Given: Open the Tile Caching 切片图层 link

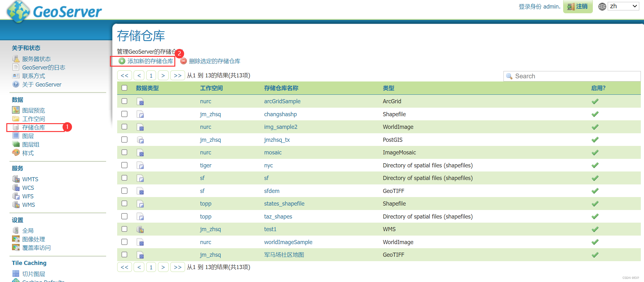Looking at the screenshot, I should [33, 274].
